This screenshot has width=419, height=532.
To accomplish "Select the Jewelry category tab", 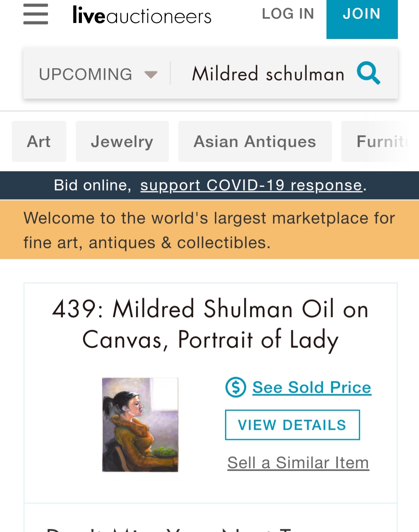I will (122, 141).
